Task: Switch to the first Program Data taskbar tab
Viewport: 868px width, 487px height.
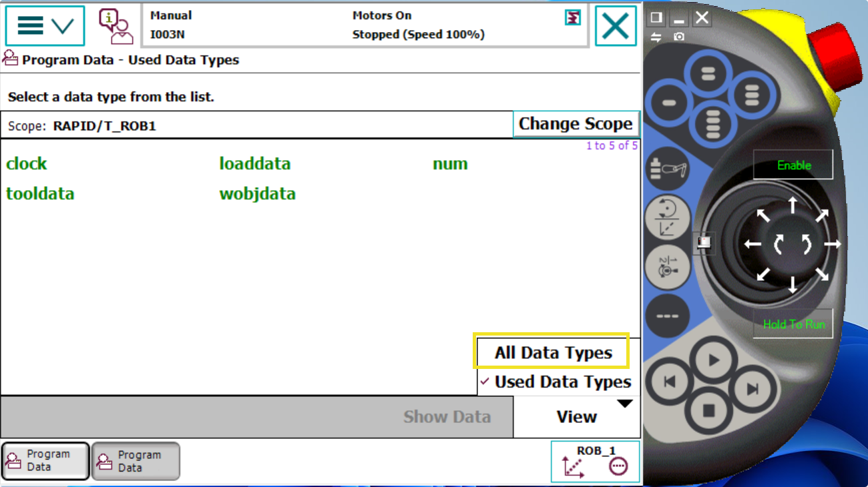Action: pos(45,461)
